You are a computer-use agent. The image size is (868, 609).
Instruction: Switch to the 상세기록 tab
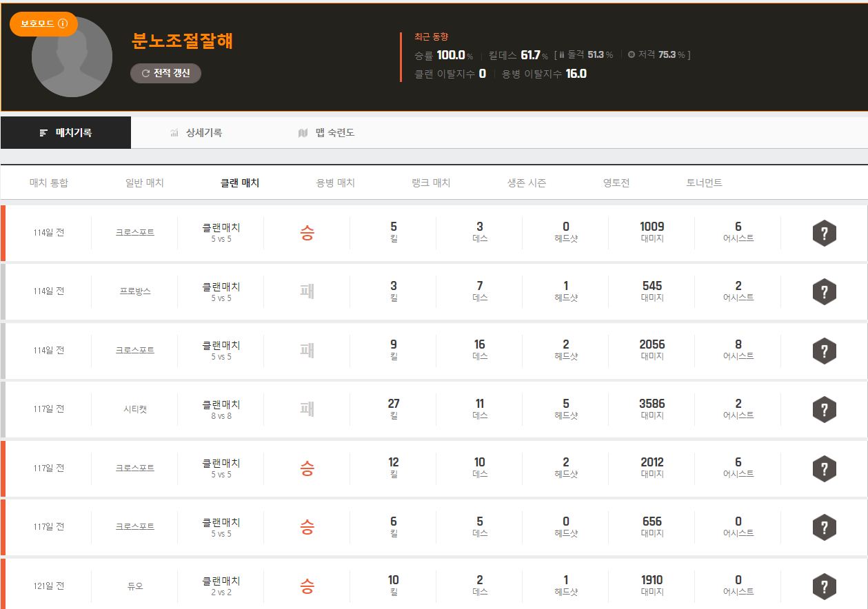click(x=196, y=133)
